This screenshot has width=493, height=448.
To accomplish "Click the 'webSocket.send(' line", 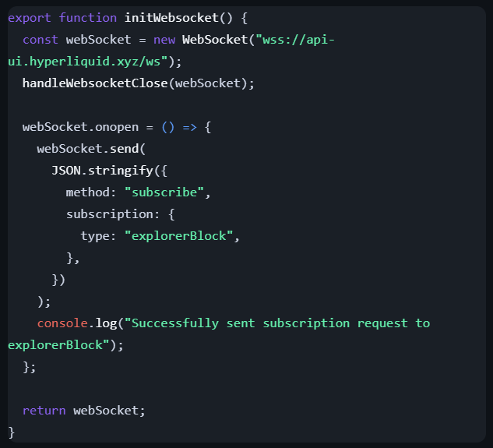I will coord(91,149).
